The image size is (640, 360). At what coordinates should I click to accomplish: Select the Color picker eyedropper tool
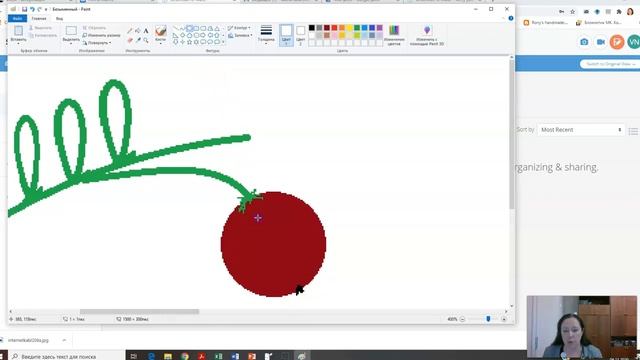pos(138,40)
